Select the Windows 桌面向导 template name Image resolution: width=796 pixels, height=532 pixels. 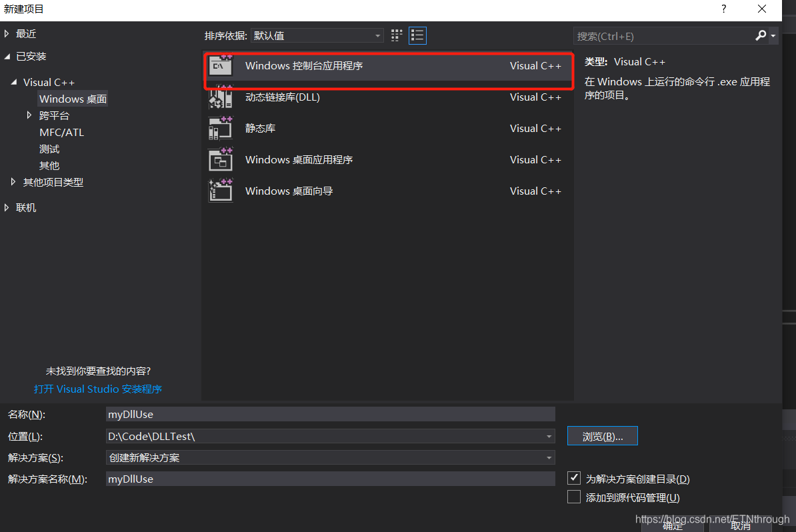pyautogui.click(x=289, y=191)
